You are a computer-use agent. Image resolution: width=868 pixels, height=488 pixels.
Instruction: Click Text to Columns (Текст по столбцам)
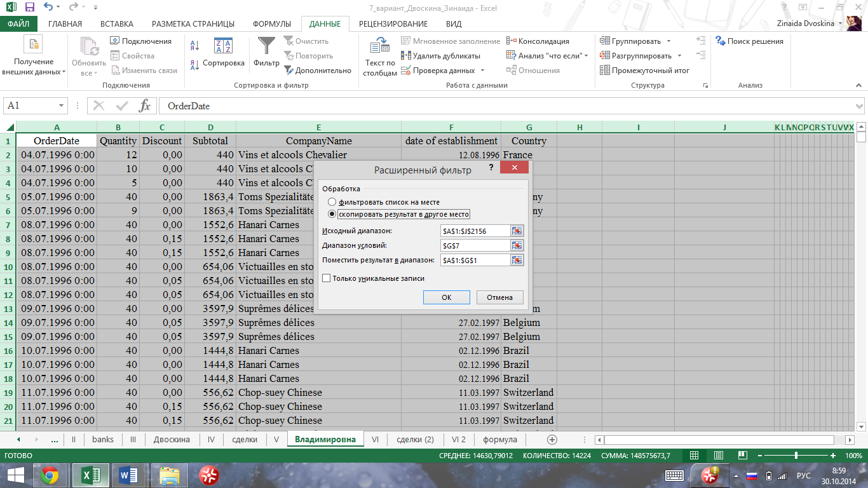click(380, 57)
